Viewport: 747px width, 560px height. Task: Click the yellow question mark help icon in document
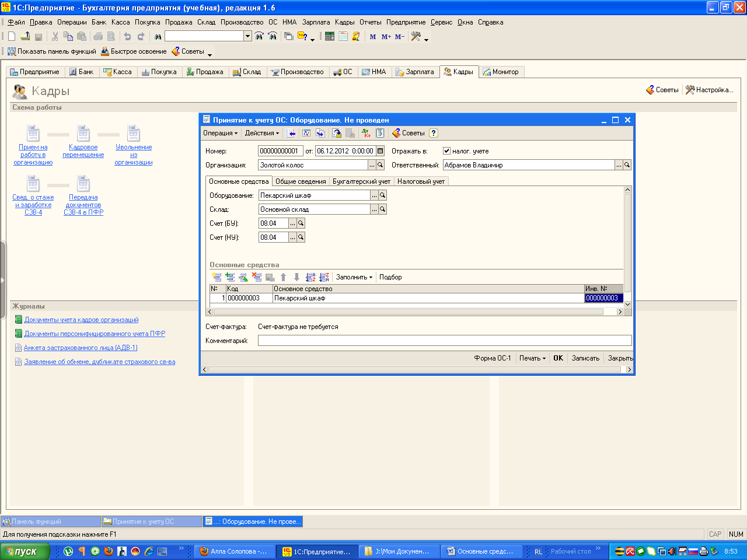(x=434, y=133)
